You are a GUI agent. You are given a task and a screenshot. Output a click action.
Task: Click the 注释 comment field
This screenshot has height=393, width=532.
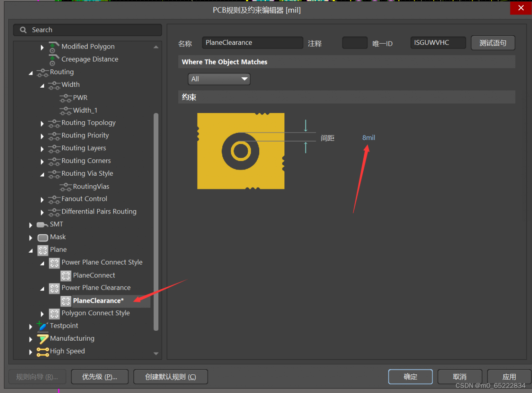(x=355, y=43)
